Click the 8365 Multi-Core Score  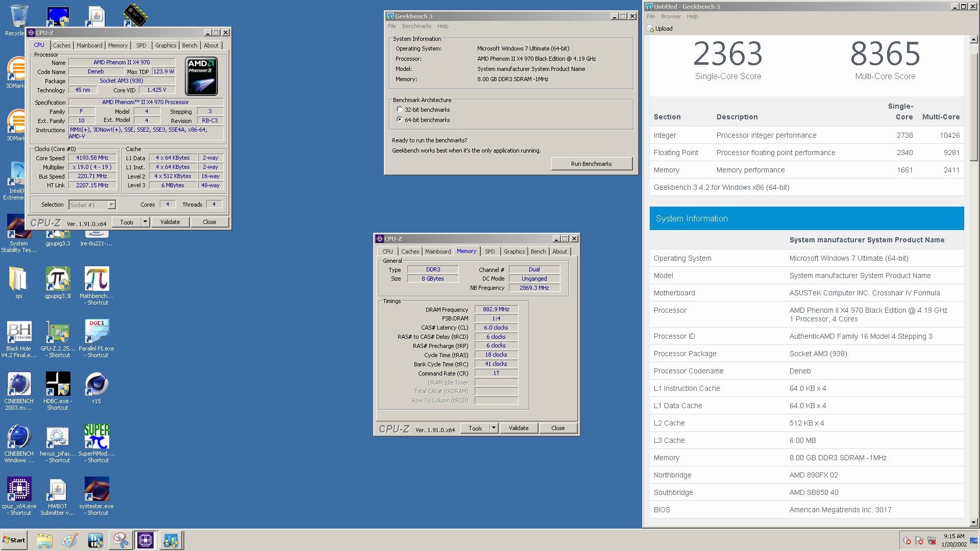(885, 54)
